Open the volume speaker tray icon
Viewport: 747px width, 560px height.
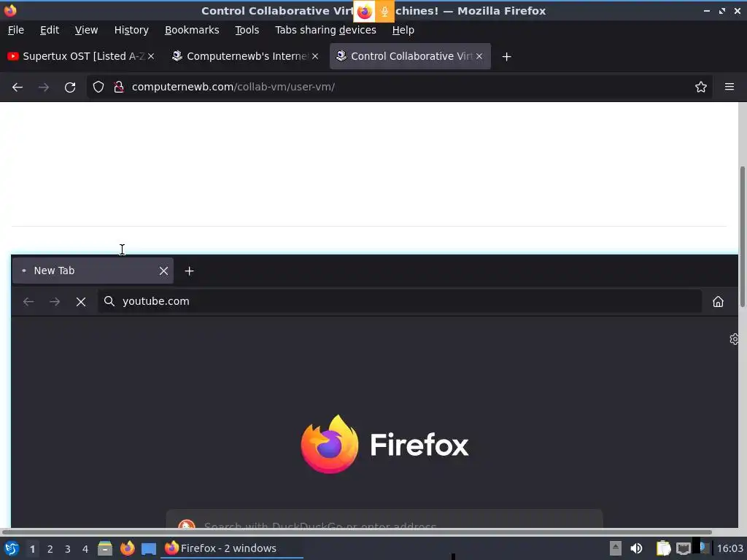(636, 548)
